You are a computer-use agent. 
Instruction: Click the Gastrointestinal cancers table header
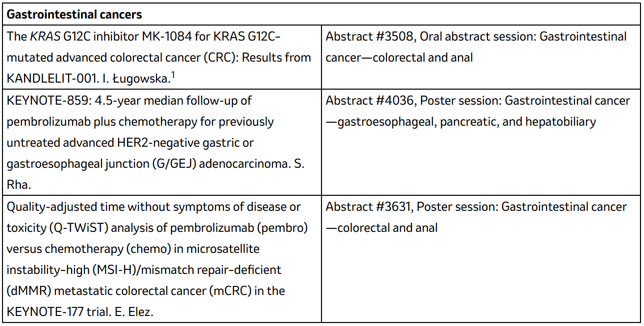[x=74, y=15]
